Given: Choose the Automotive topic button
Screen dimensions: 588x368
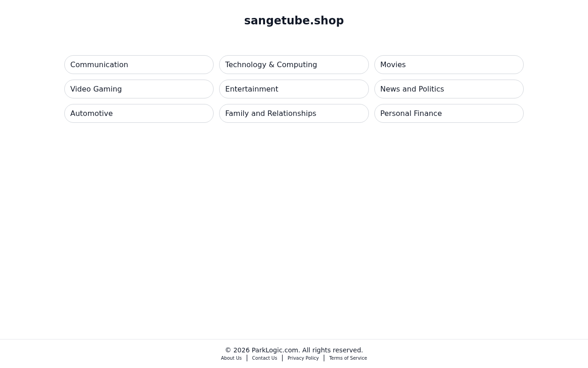Looking at the screenshot, I should tap(139, 113).
